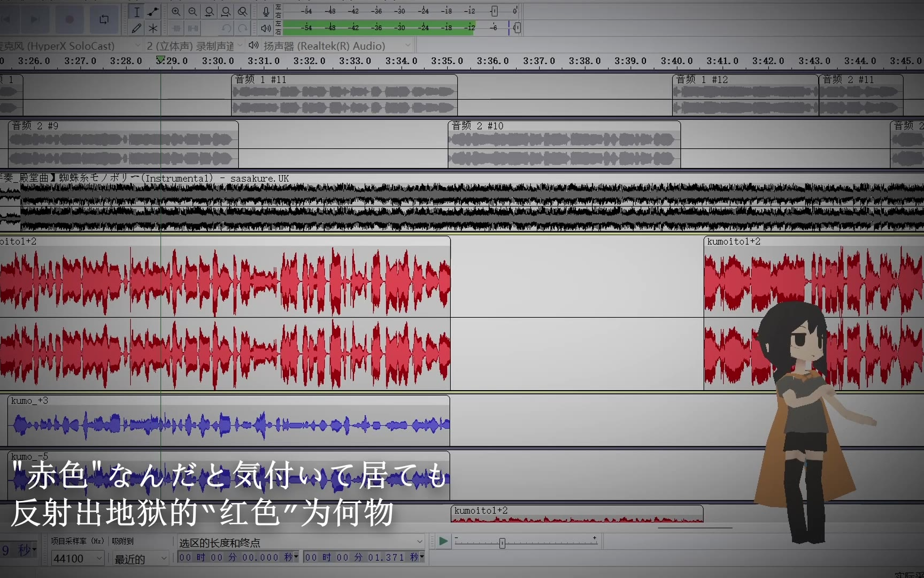Select the Multi-tool asterisk icon

[x=153, y=28]
